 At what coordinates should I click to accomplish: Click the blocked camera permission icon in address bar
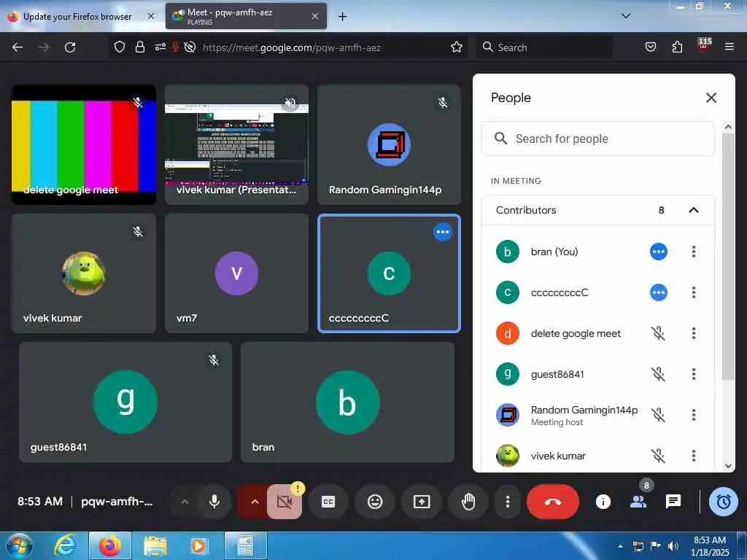[x=190, y=47]
